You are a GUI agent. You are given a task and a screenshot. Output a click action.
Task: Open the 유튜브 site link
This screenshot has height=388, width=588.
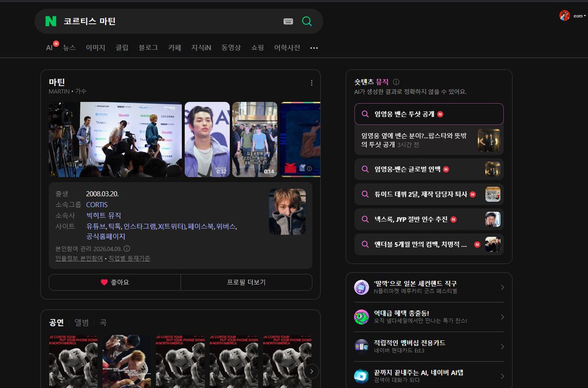tap(96, 226)
